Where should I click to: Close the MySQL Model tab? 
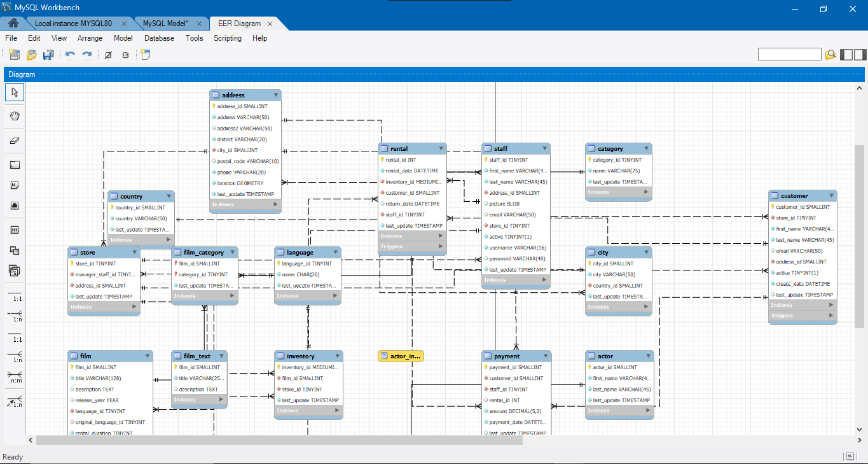click(x=200, y=24)
